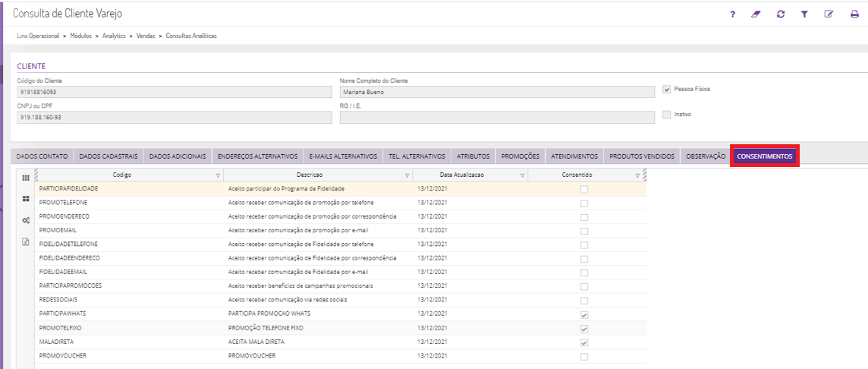Switch to the Dados Cadastrais tab
This screenshot has height=369, width=868.
pyautogui.click(x=108, y=156)
